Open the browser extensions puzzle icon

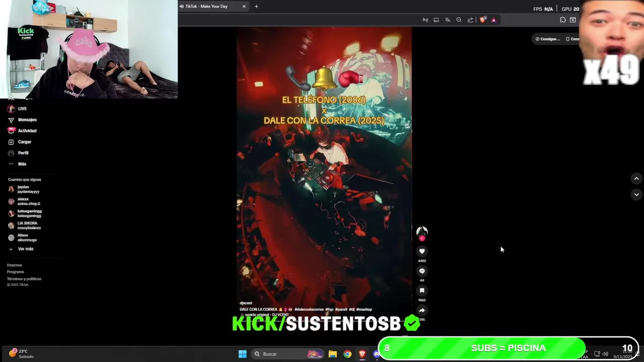pyautogui.click(x=562, y=20)
